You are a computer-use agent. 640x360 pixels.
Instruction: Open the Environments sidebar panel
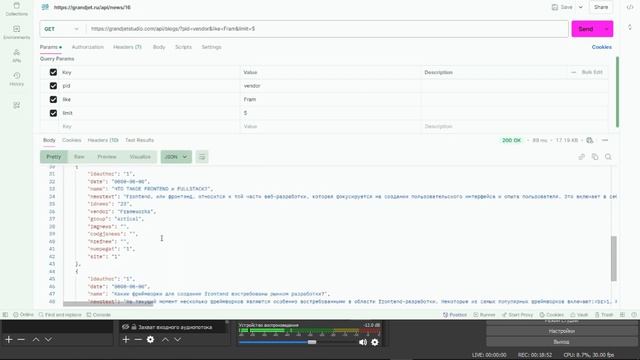[16, 32]
